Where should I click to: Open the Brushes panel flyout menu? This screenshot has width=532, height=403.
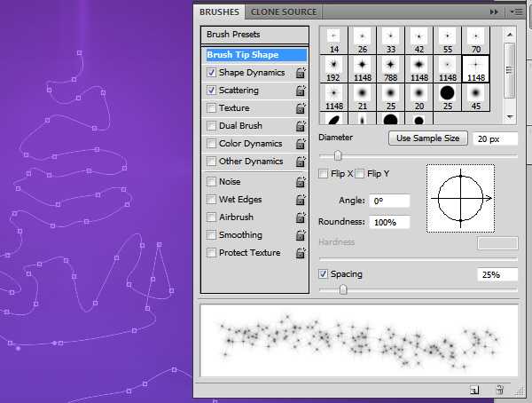(516, 12)
